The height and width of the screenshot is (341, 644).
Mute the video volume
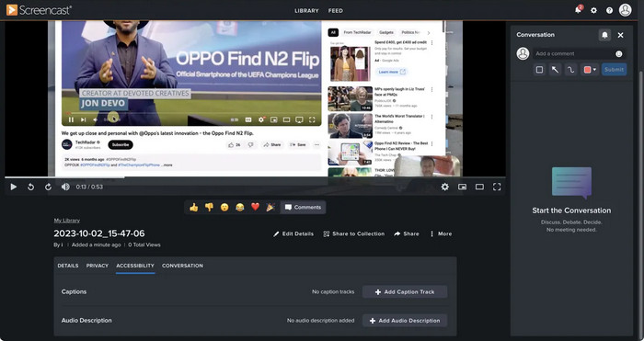pos(65,188)
